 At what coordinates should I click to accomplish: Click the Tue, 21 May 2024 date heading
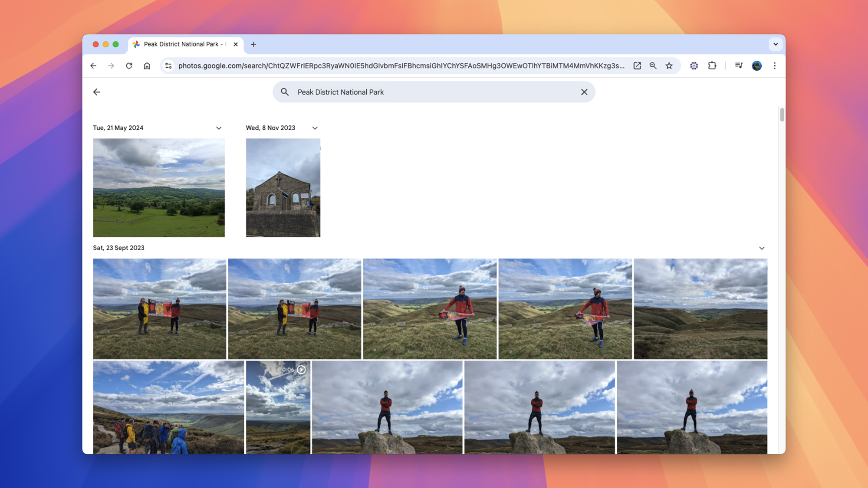[x=118, y=128]
